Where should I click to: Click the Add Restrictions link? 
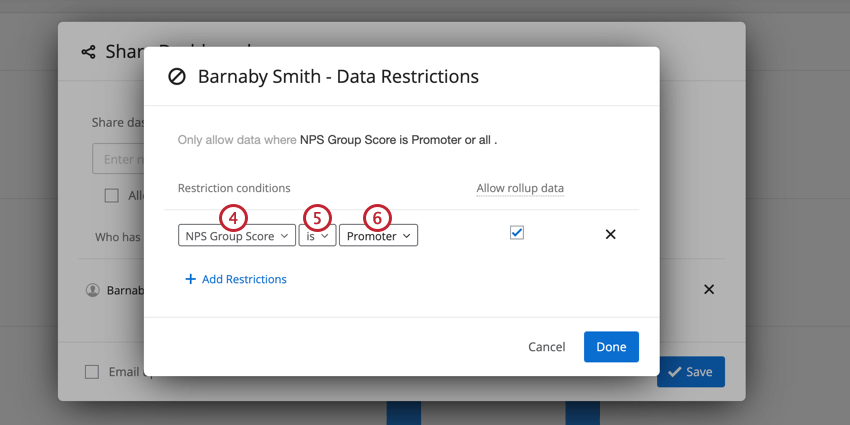pyautogui.click(x=236, y=279)
